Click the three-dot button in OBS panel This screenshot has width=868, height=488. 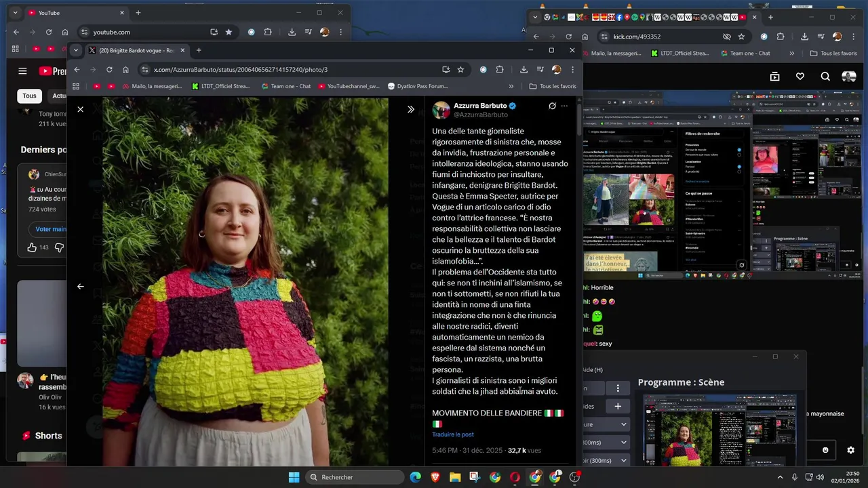618,388
